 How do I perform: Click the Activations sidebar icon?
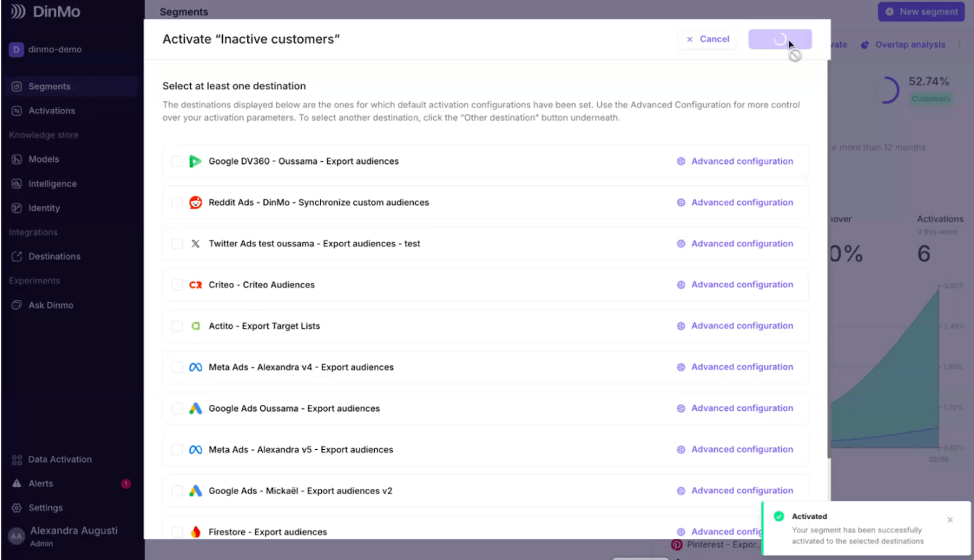click(17, 111)
